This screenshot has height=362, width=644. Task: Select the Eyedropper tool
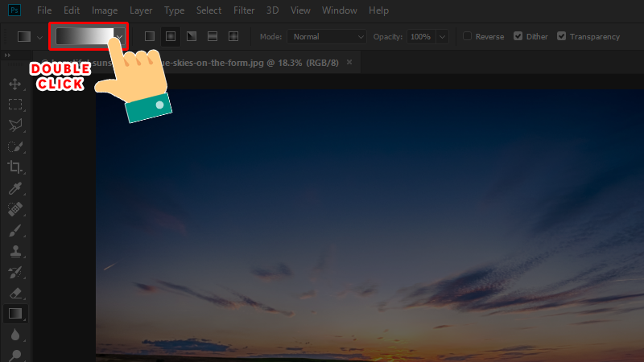tap(15, 188)
